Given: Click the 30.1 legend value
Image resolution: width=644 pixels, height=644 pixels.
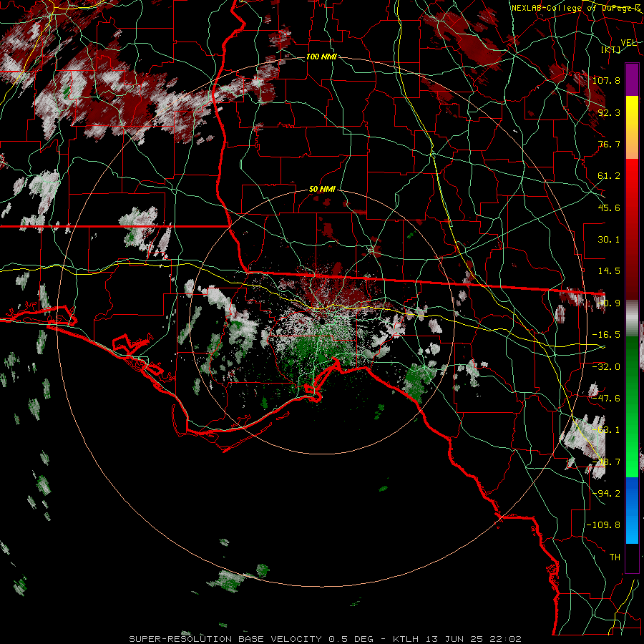Looking at the screenshot, I should click(609, 240).
